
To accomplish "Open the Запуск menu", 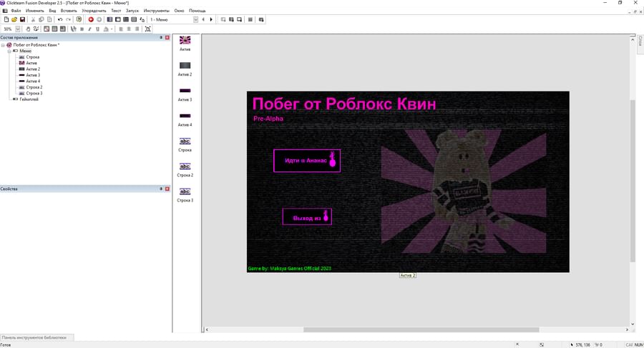I will point(132,11).
